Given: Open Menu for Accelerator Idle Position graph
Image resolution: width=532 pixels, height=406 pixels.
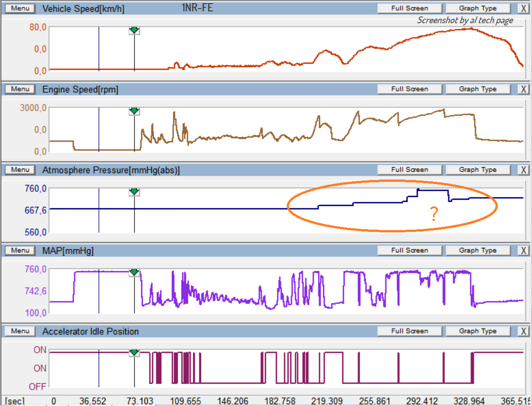Looking at the screenshot, I should pos(20,331).
